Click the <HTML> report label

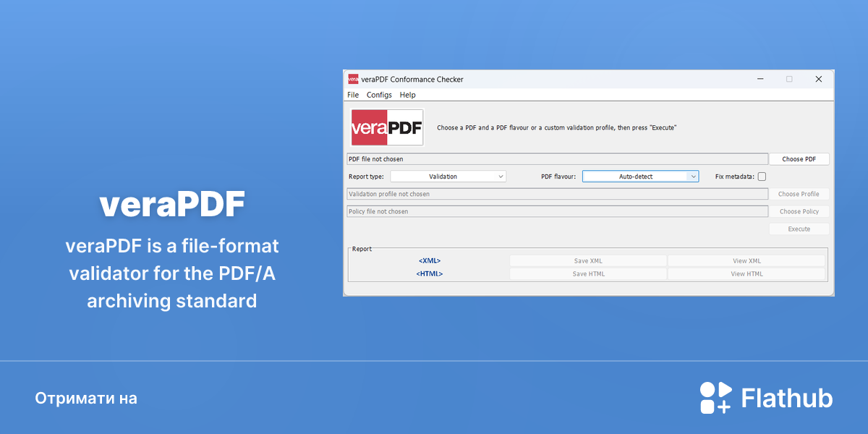click(x=429, y=274)
